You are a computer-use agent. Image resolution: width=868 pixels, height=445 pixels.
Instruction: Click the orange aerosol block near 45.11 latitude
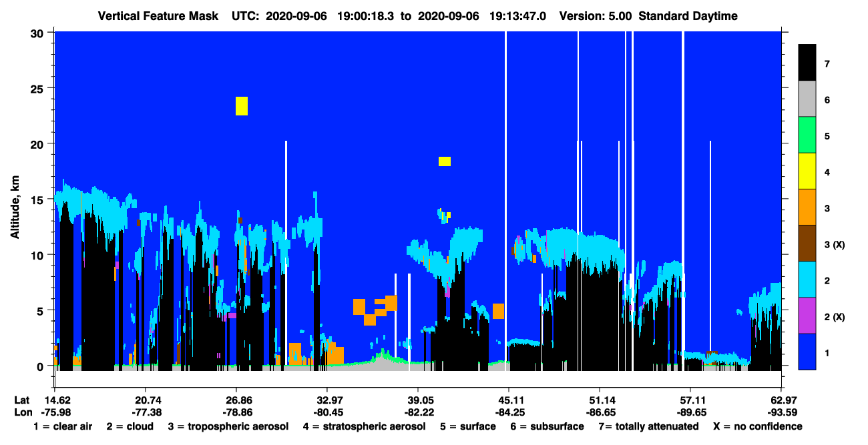pos(498,311)
